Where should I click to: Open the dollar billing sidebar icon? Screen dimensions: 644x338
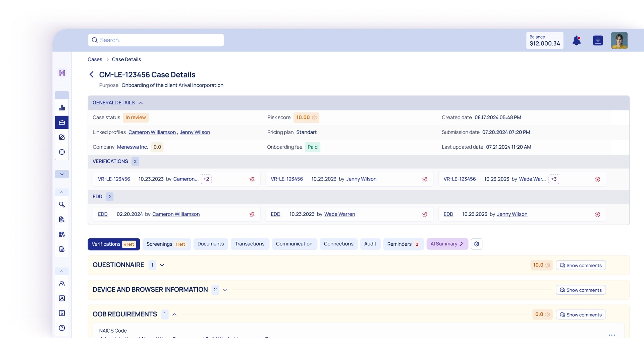coord(62,313)
